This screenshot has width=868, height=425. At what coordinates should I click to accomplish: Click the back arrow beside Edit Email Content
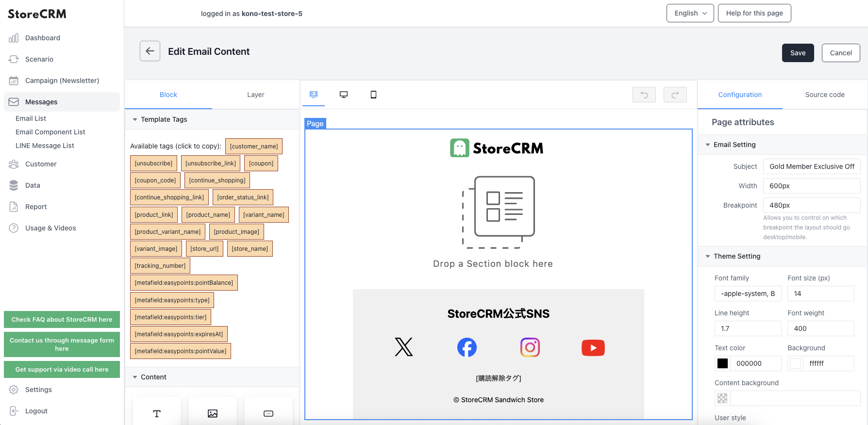(150, 51)
